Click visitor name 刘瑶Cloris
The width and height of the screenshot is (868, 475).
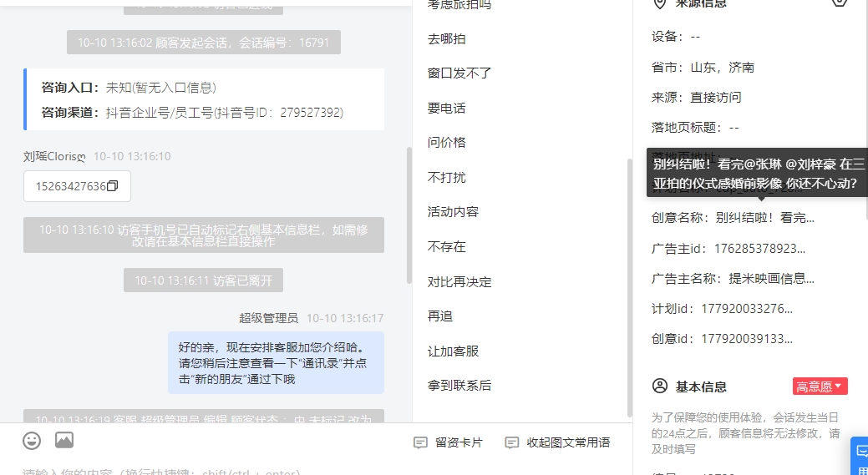[54, 156]
